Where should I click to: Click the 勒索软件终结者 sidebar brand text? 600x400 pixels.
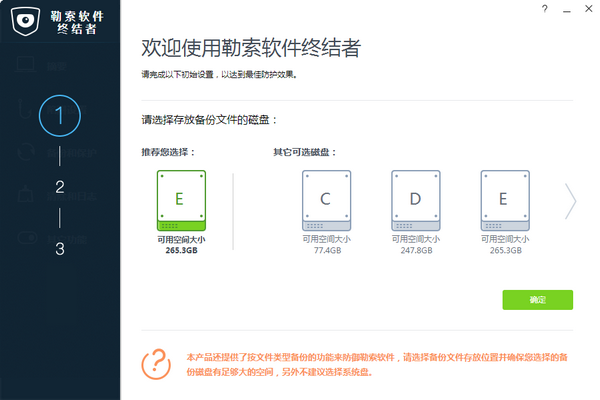point(77,23)
